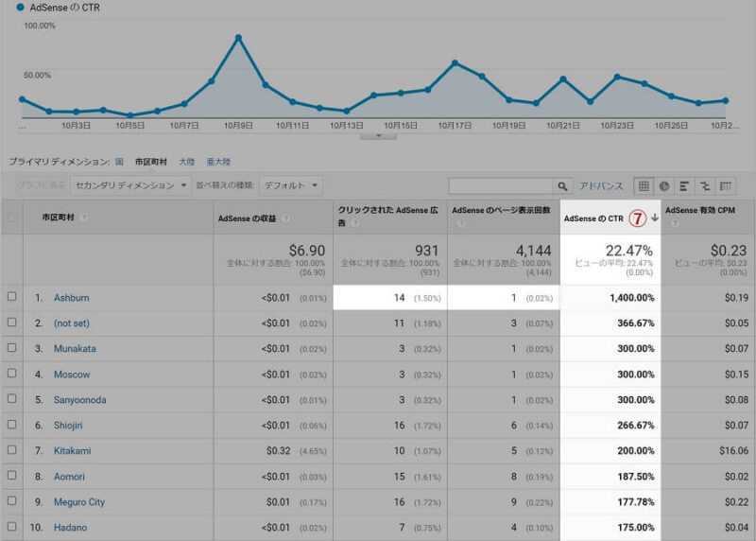Switch to the pivot table view icon
Screen dimensions: 756x541
tap(726, 185)
